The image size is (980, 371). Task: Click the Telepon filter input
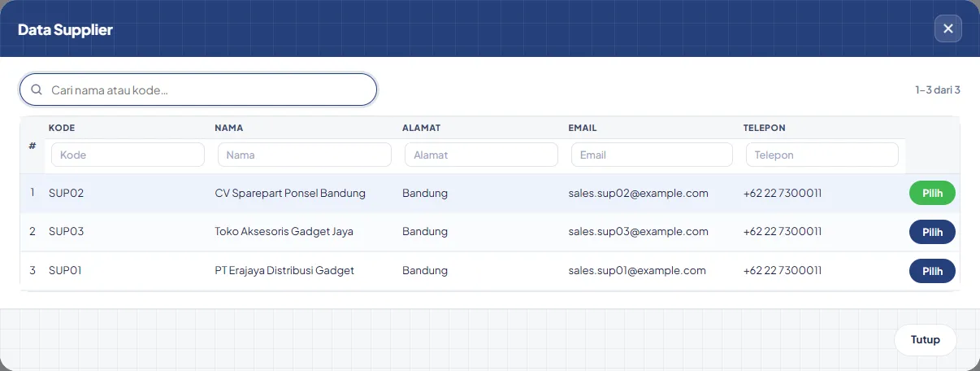click(822, 155)
